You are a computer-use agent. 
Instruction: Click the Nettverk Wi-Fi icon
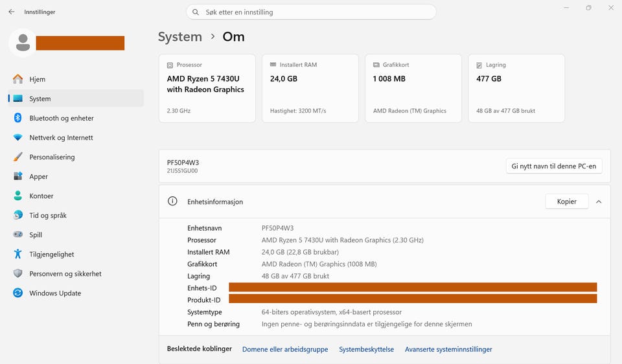(18, 137)
